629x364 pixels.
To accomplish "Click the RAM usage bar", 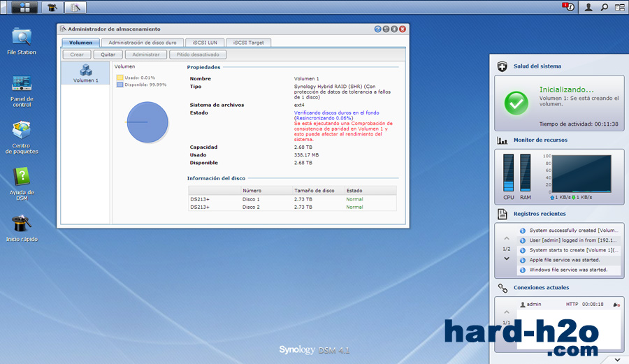I will pos(525,173).
